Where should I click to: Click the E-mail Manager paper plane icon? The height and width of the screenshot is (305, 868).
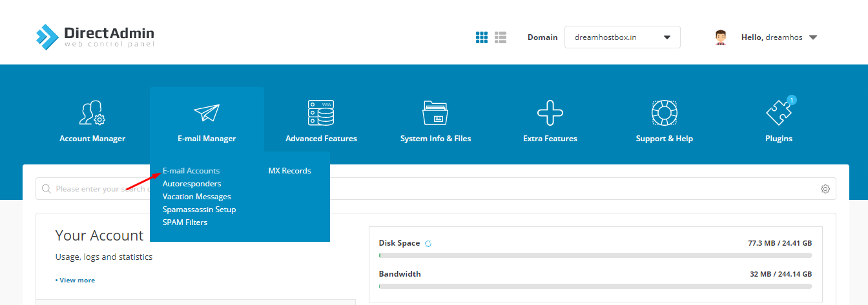(207, 113)
